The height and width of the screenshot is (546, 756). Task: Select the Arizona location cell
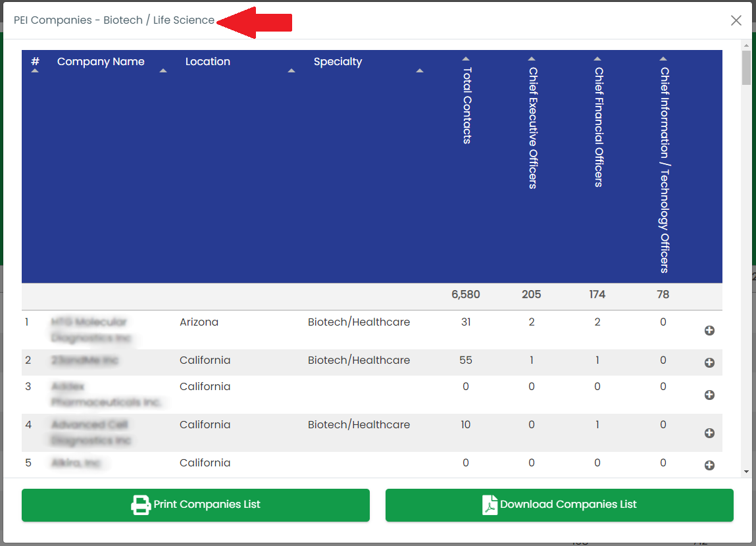click(x=199, y=322)
